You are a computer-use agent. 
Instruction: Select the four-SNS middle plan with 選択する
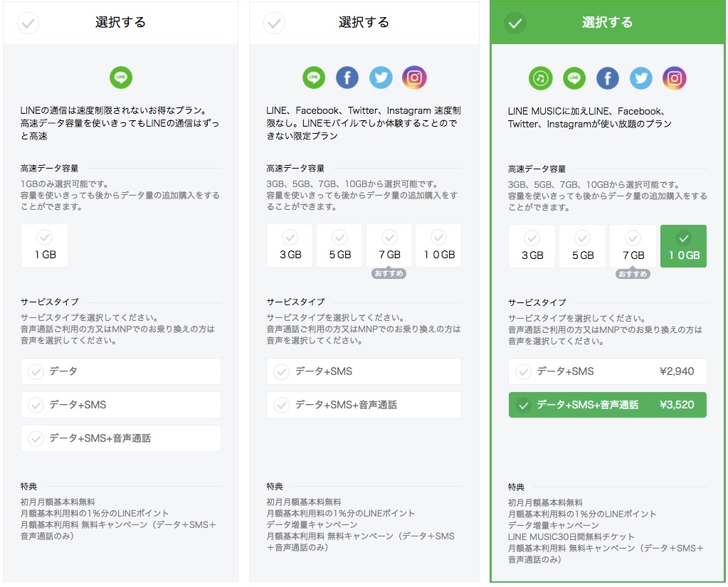[364, 22]
